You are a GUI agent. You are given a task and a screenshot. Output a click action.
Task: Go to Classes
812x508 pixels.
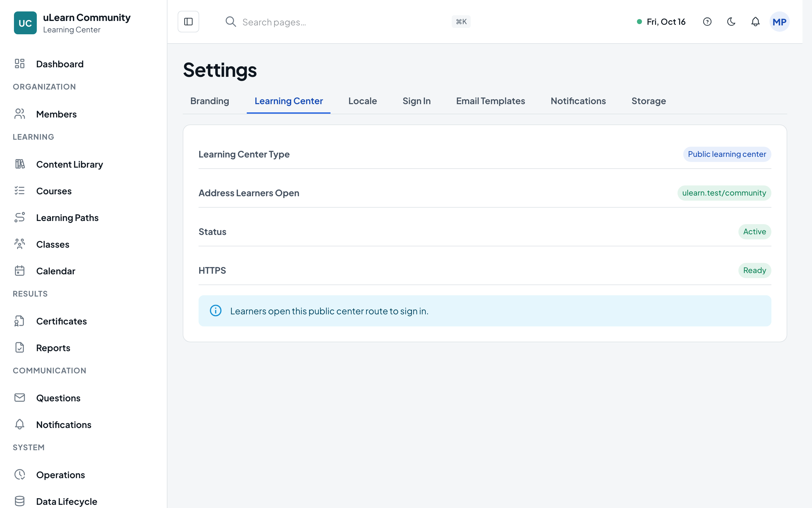pos(83,244)
